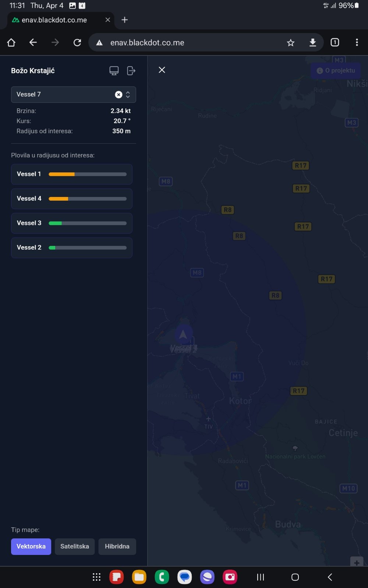
Task: Switch map type to Satelitska
Action: click(75, 546)
